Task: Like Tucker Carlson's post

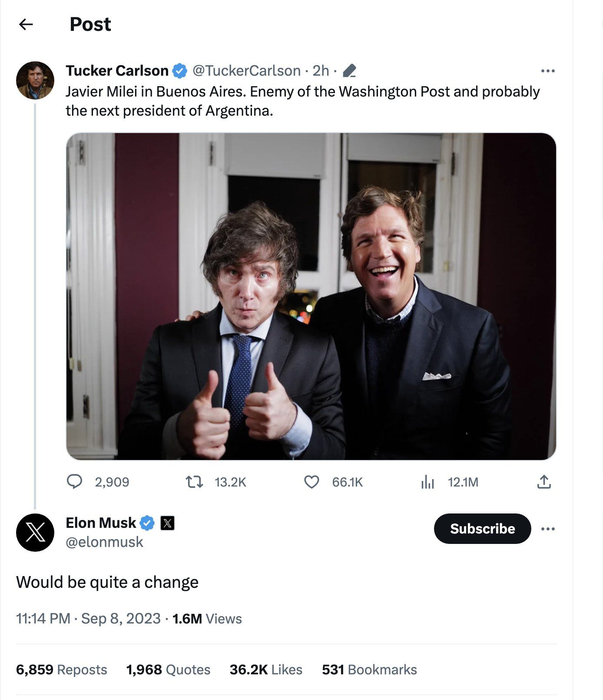Action: [311, 482]
